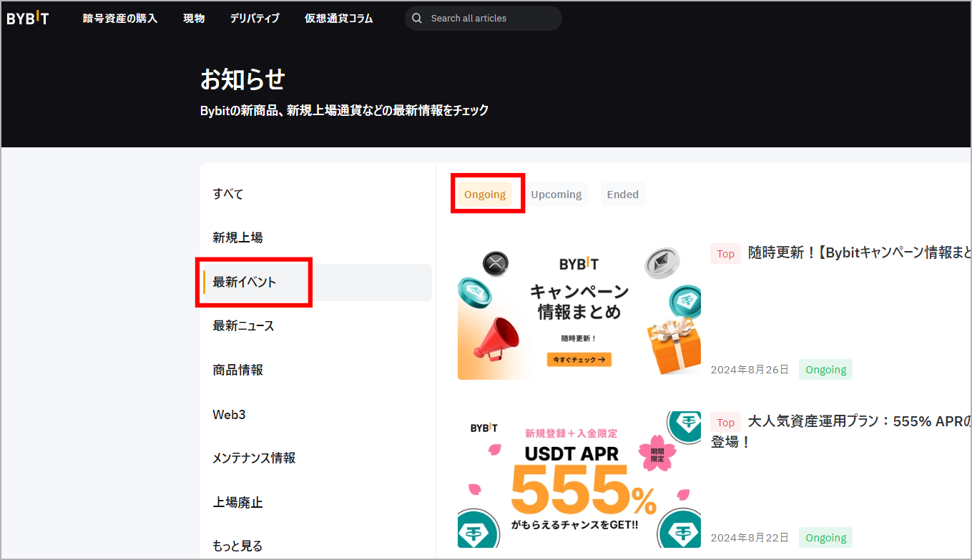Viewport: 972px width, 560px height.
Task: Switch to Upcoming filter tab
Action: point(556,195)
